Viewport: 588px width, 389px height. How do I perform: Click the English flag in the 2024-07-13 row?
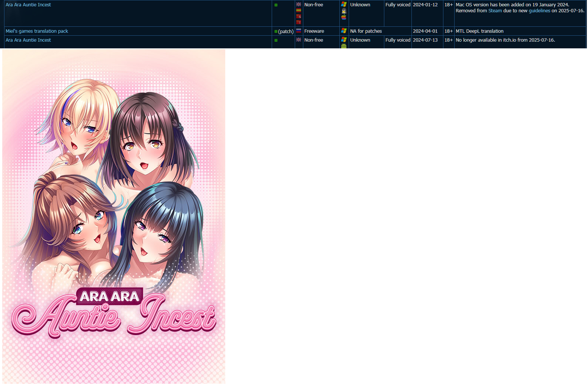pos(298,40)
